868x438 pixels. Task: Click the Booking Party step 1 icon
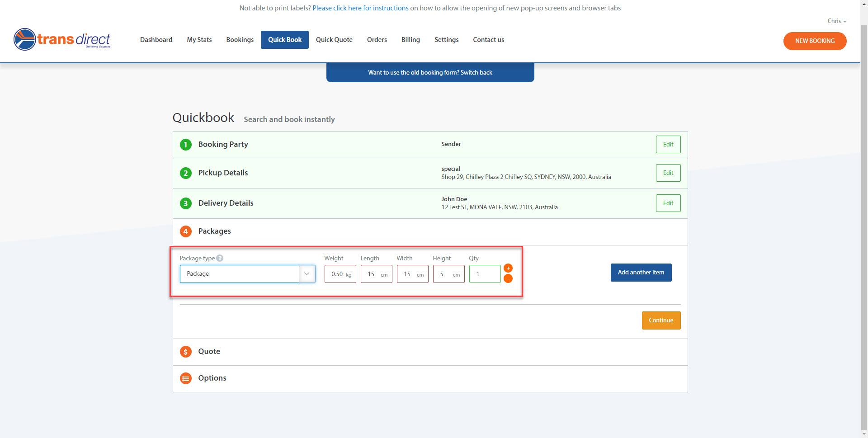tap(186, 145)
